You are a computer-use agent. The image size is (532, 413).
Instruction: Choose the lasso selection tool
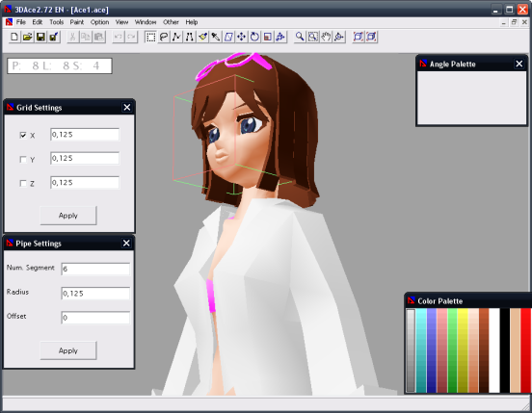[164, 37]
